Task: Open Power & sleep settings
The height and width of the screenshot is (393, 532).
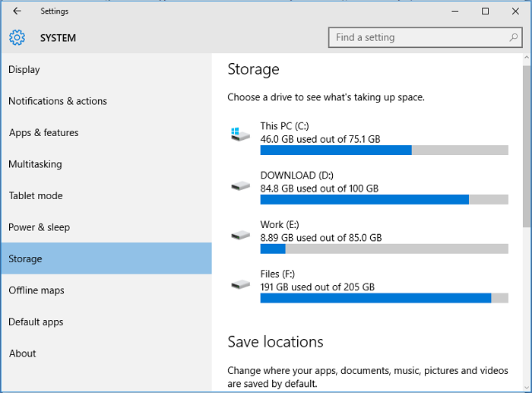Action: pyautogui.click(x=39, y=227)
